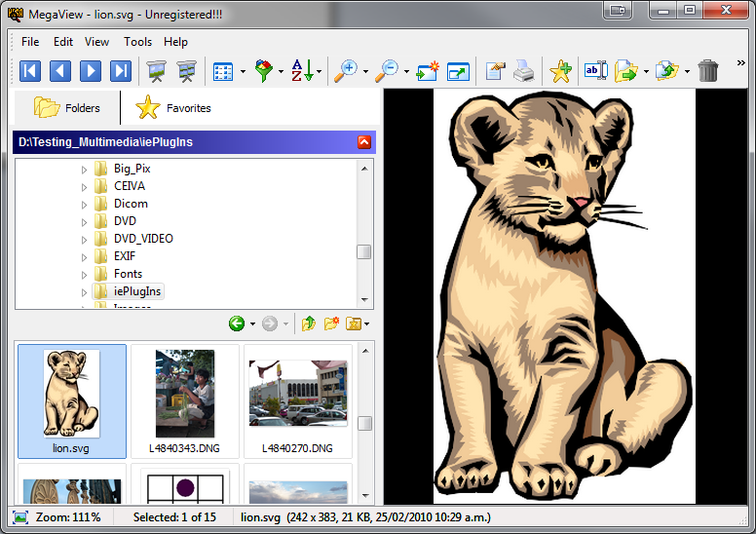The width and height of the screenshot is (756, 534).
Task: Click the colorful filter funnel icon
Action: [264, 71]
